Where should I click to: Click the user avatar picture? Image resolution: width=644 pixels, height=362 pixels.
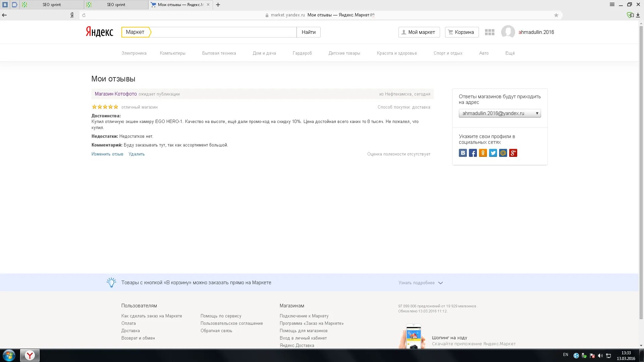[508, 32]
